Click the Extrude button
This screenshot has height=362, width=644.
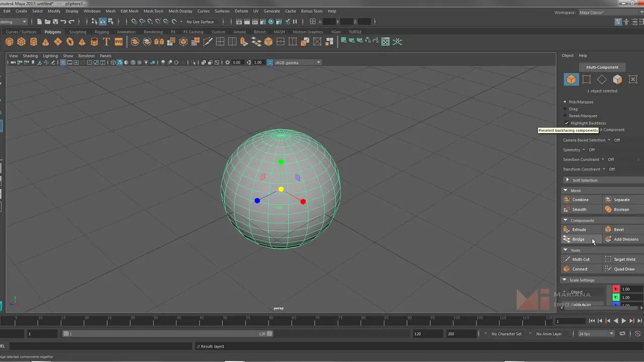tap(582, 229)
